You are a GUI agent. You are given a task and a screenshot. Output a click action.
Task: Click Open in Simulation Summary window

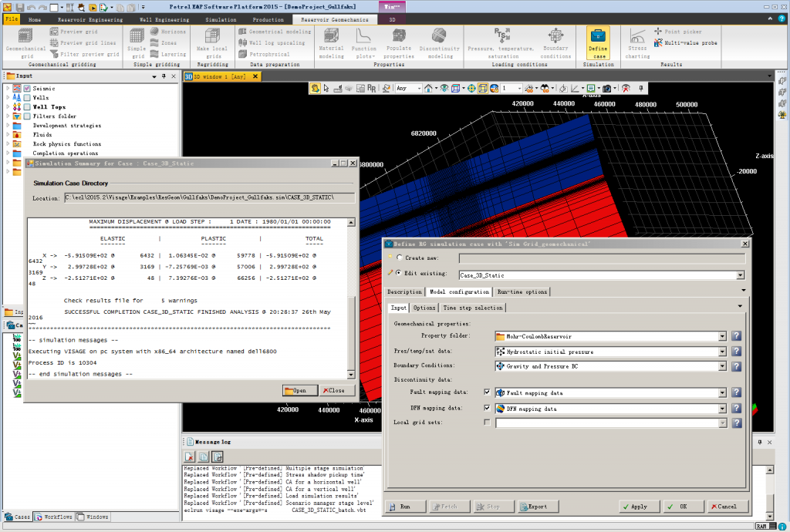coord(300,391)
